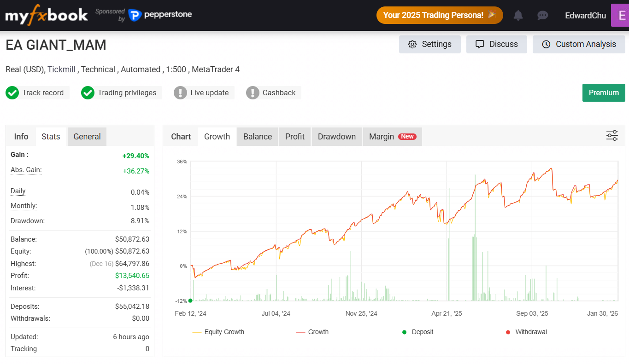Open the notifications bell icon
Screen dimensions: 629x364
518,15
